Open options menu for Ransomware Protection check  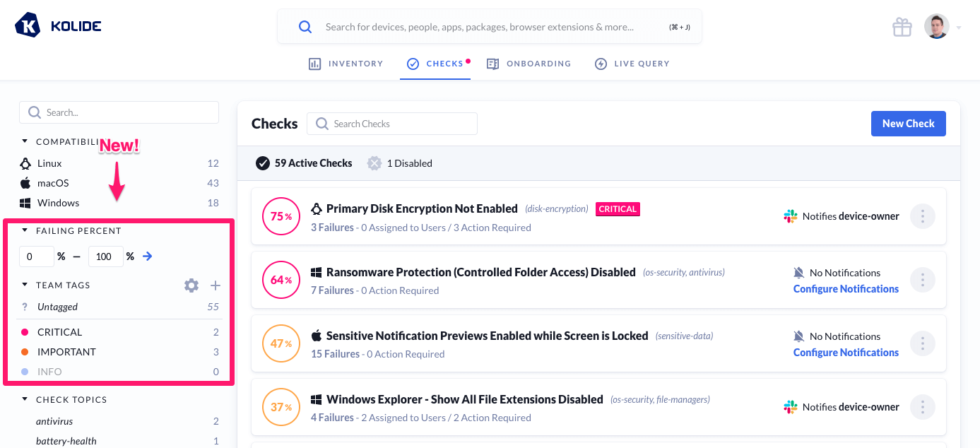pos(922,280)
